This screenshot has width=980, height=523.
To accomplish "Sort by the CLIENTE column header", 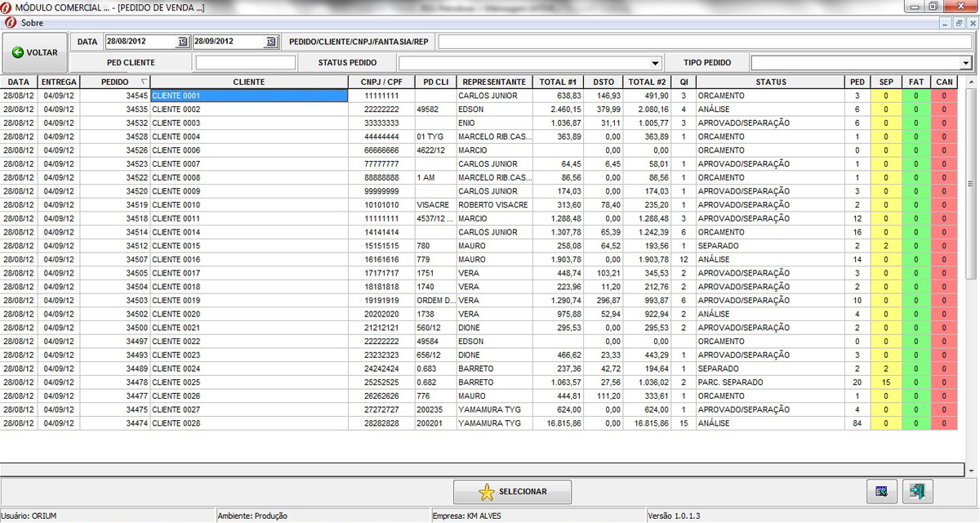I will pos(248,83).
